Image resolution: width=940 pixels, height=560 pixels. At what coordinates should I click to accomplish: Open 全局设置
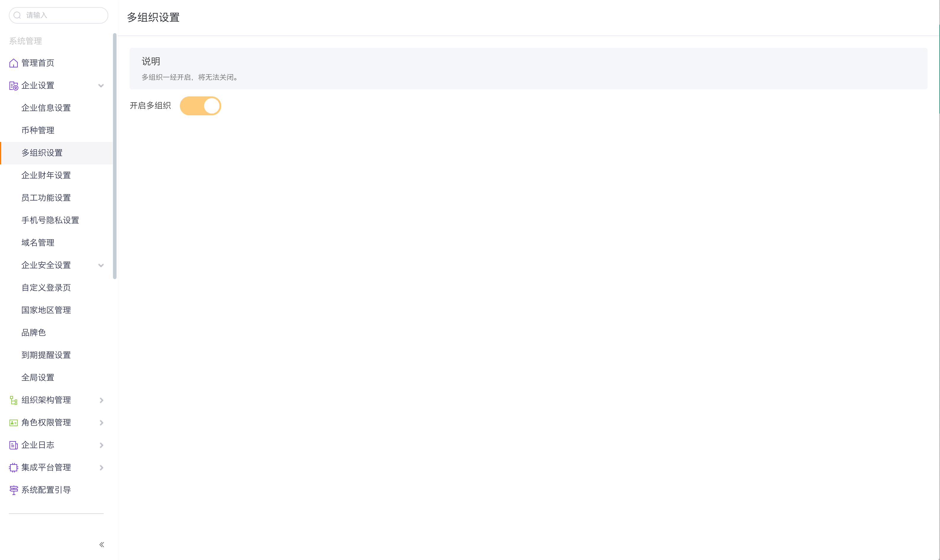tap(56, 377)
